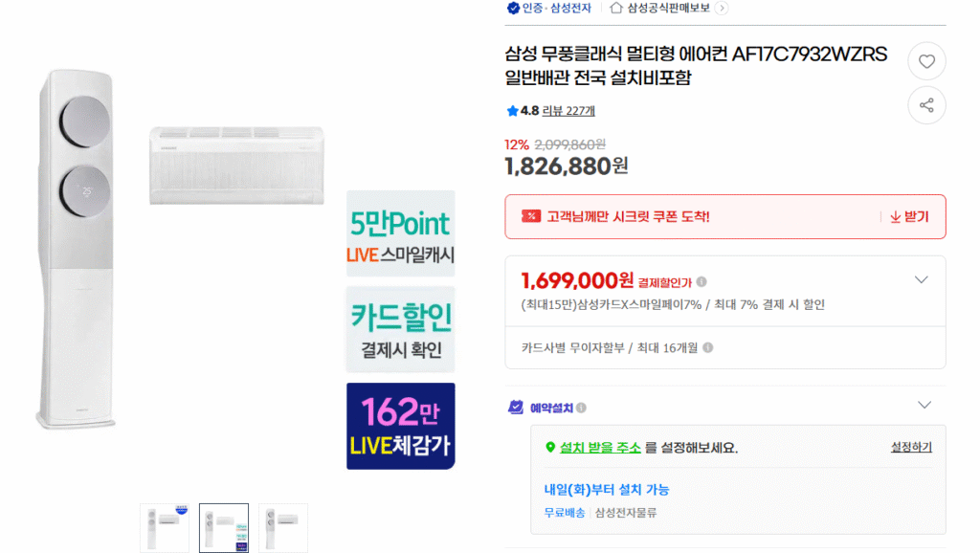
Task: Click the blue 인증·삼성전자 verified badge icon
Action: [513, 9]
